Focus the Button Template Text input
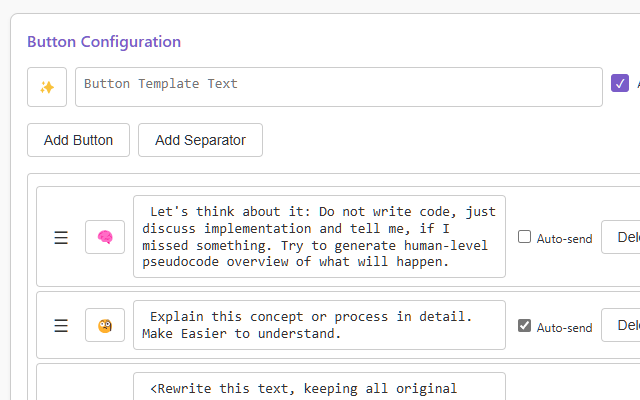This screenshot has width=640, height=400. (338, 87)
